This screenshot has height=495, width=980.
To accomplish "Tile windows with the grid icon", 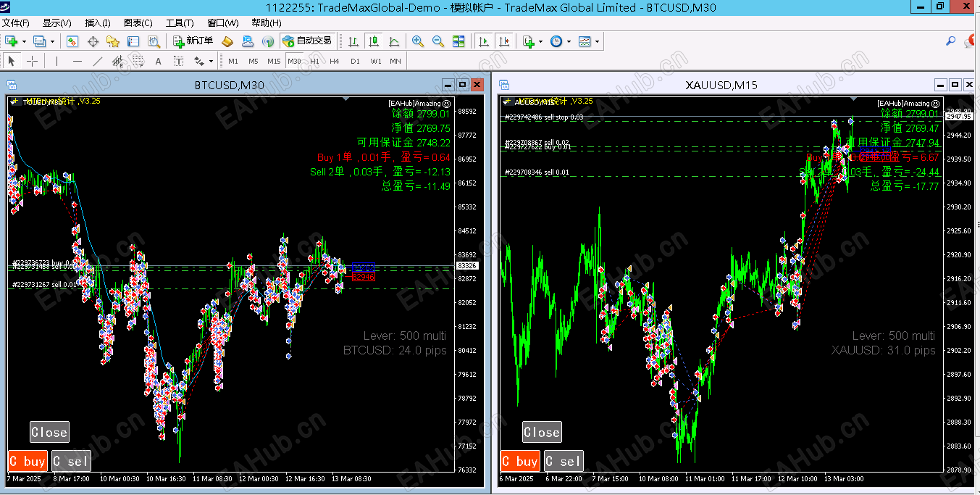I will (458, 41).
